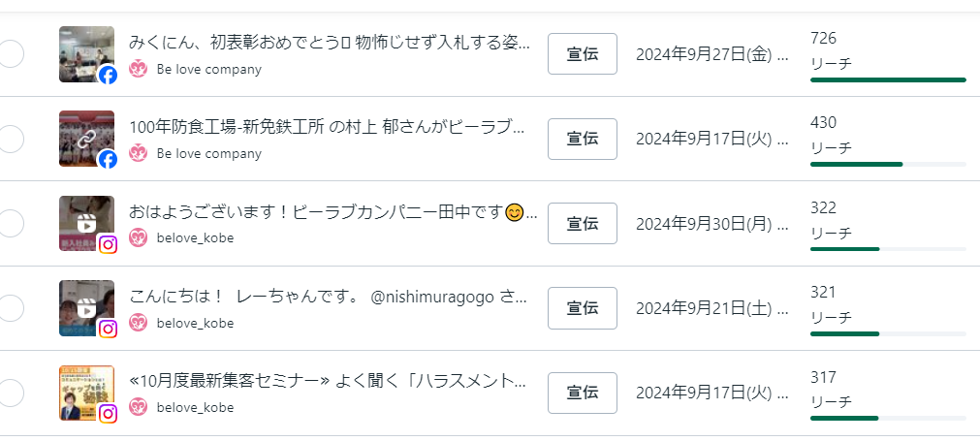The image size is (980, 441).
Task: Click the Facebook icon on the 430-reach post
Action: (x=108, y=161)
